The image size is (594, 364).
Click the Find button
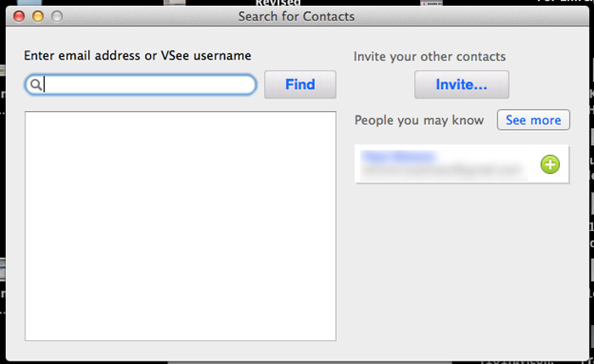pos(300,85)
